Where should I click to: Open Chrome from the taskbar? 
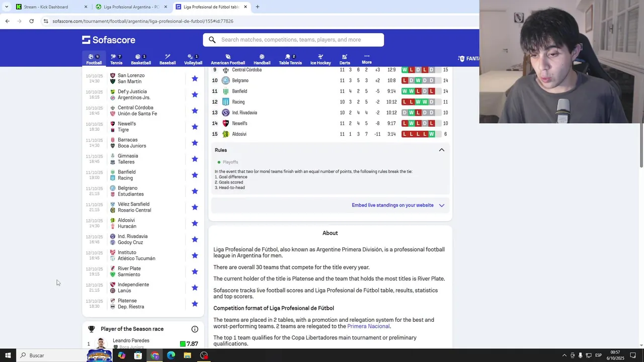coord(154,355)
